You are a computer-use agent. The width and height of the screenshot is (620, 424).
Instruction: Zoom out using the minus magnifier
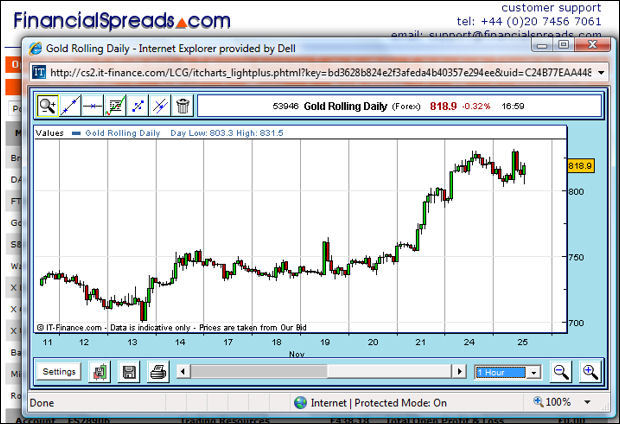561,372
